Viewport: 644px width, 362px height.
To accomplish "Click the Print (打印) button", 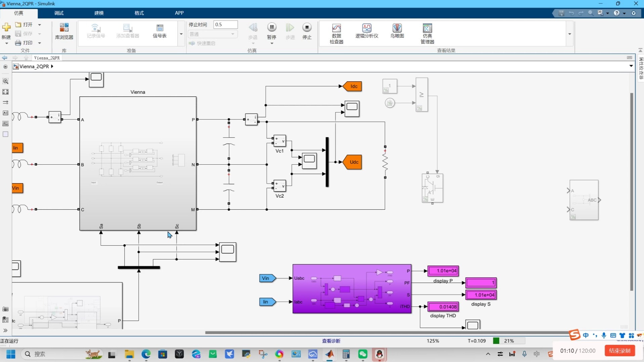I will 24,43.
